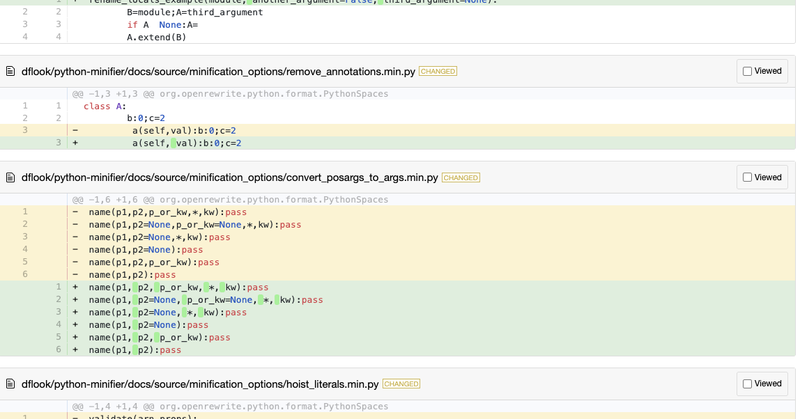This screenshot has width=800, height=419.
Task: Click removed line 'a(self,val):b:0;c=2'
Action: [x=183, y=130]
